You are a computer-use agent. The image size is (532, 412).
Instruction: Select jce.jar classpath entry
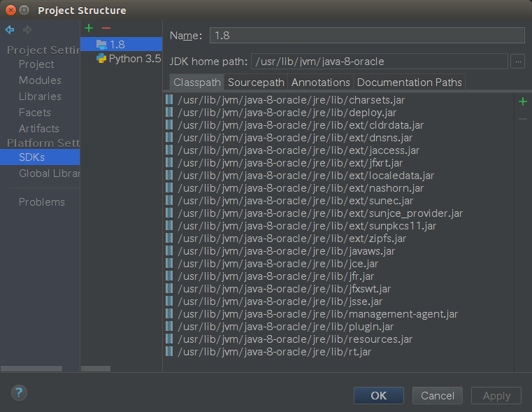coord(278,263)
